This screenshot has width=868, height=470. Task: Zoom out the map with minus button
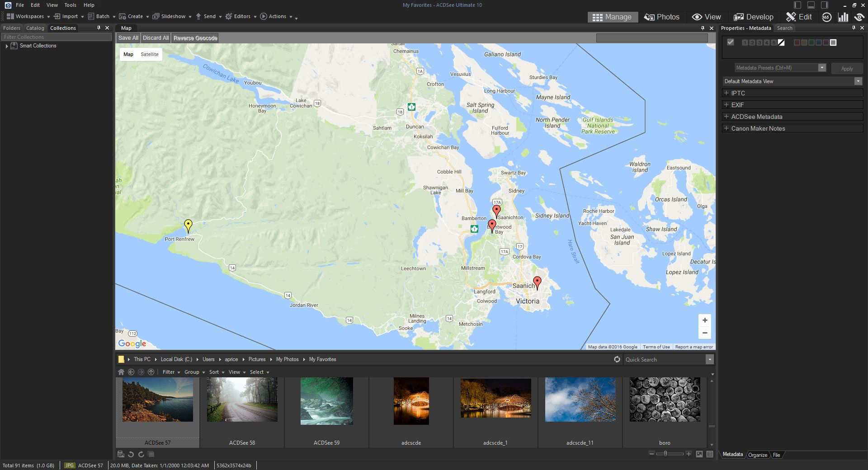704,333
